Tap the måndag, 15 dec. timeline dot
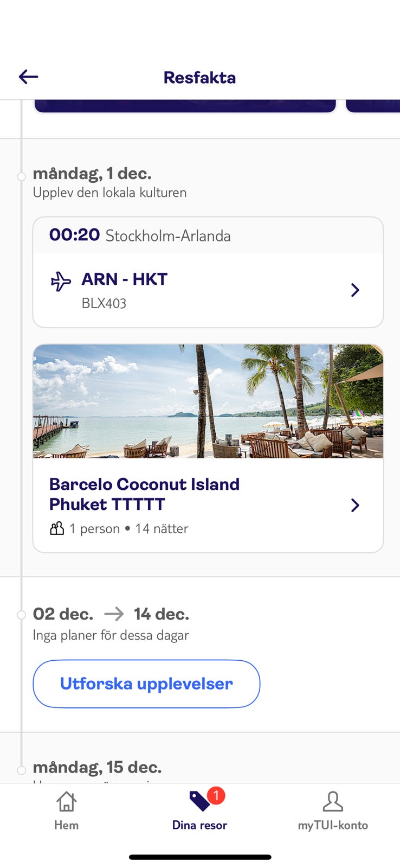 click(21, 770)
